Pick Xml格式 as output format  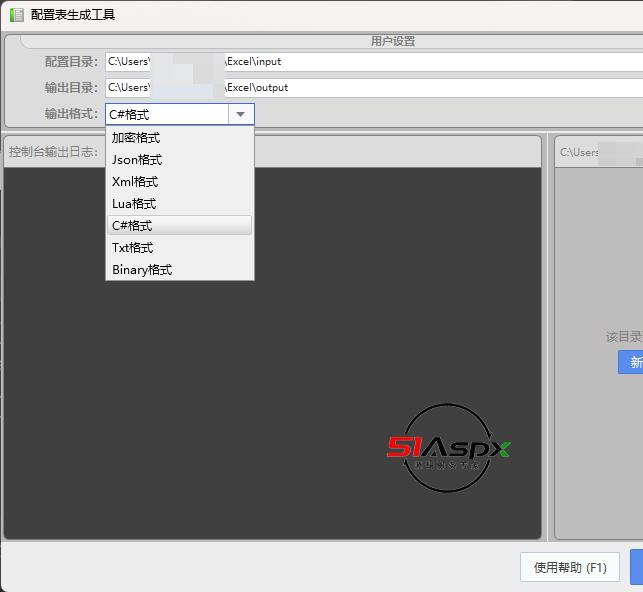135,182
